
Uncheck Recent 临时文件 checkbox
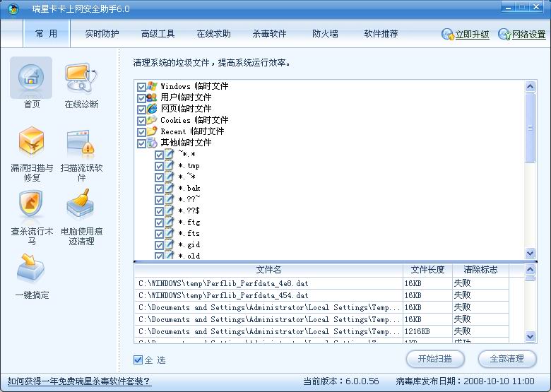click(141, 132)
